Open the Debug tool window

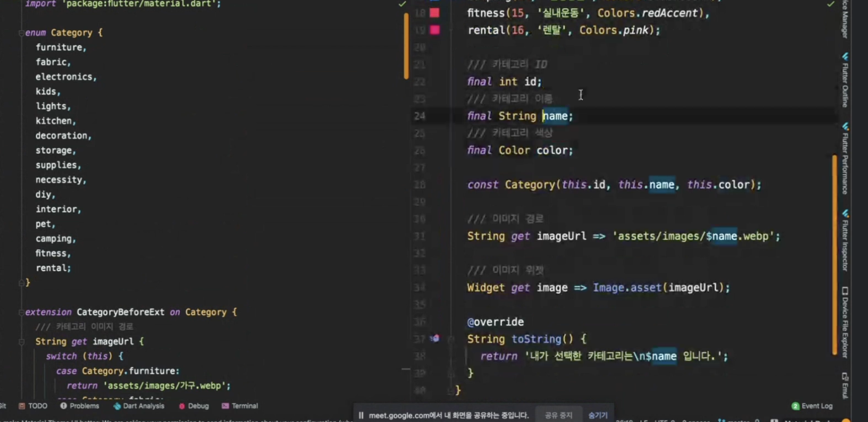(193, 406)
